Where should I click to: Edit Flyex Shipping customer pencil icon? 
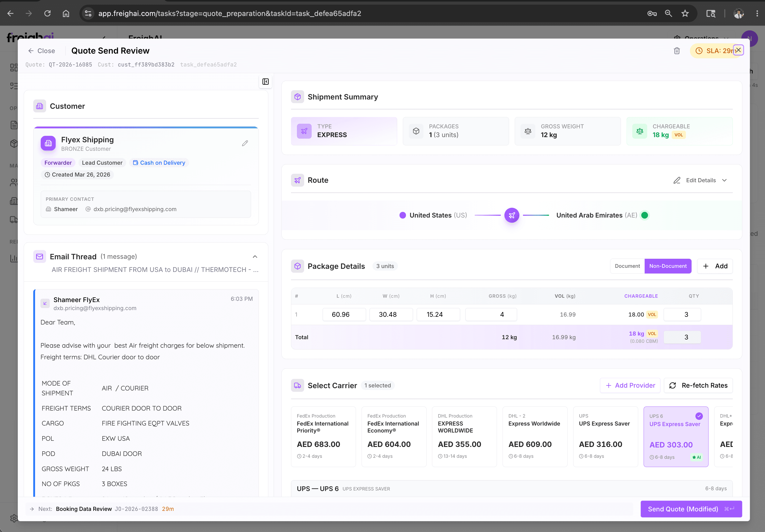pos(245,143)
